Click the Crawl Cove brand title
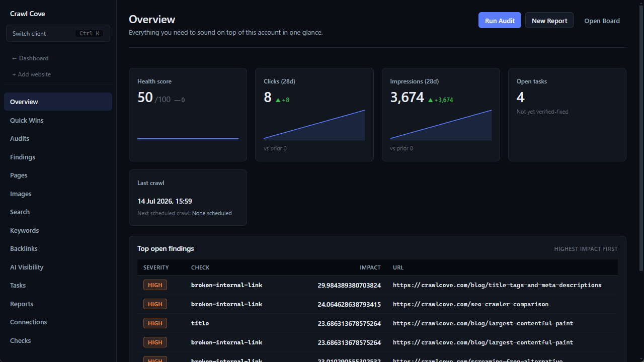Viewport: 644px width, 362px height. pyautogui.click(x=28, y=14)
